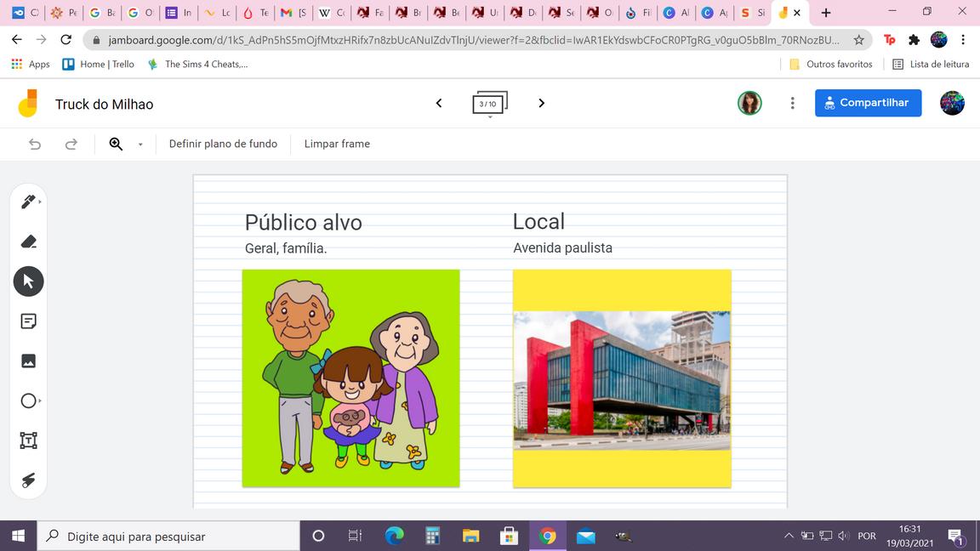Select the MASP building photo
Image resolution: width=980 pixels, height=551 pixels.
pyautogui.click(x=622, y=380)
